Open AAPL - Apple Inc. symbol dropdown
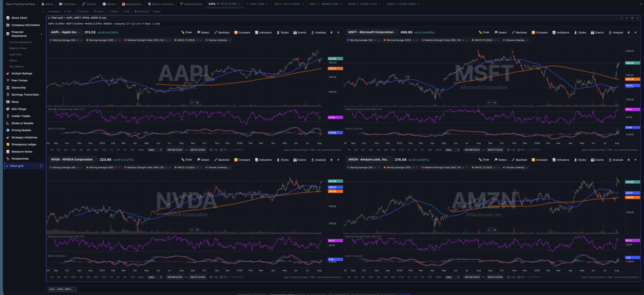Screen dimensions: 644x295 65,32
